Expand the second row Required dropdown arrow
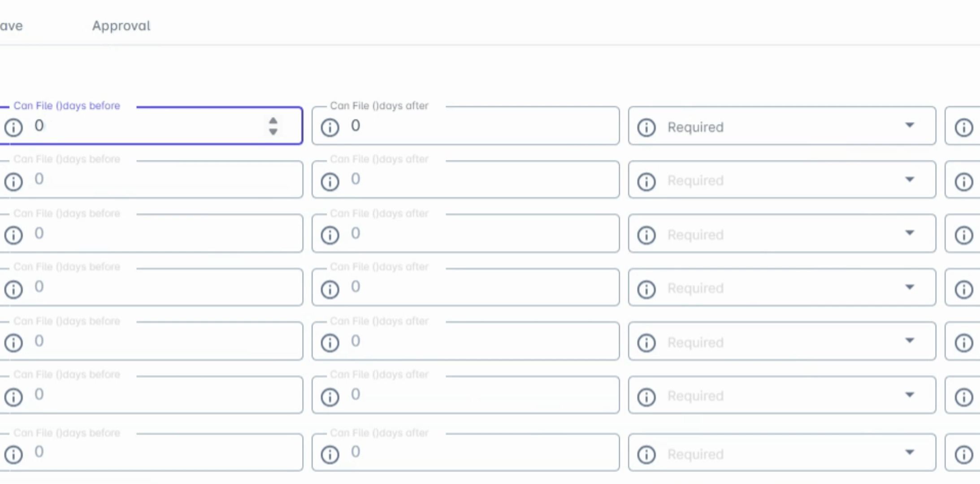Viewport: 980px width, 484px height. (x=910, y=180)
